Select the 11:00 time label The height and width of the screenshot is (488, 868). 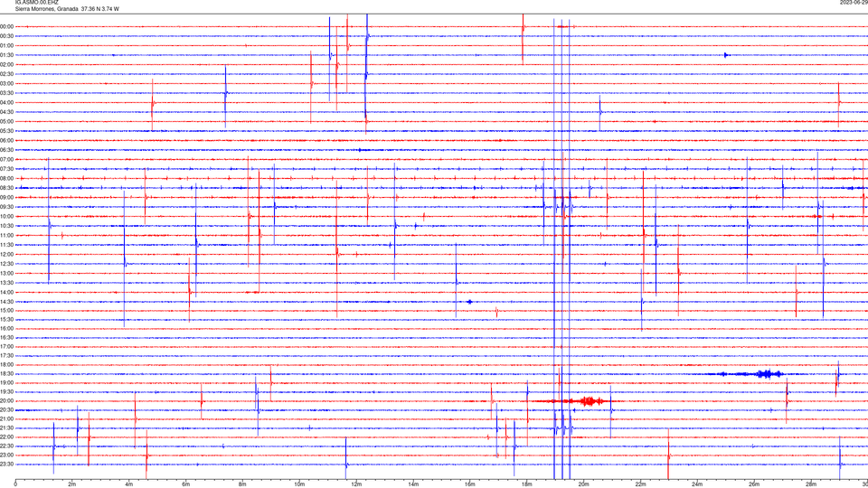pos(6,235)
